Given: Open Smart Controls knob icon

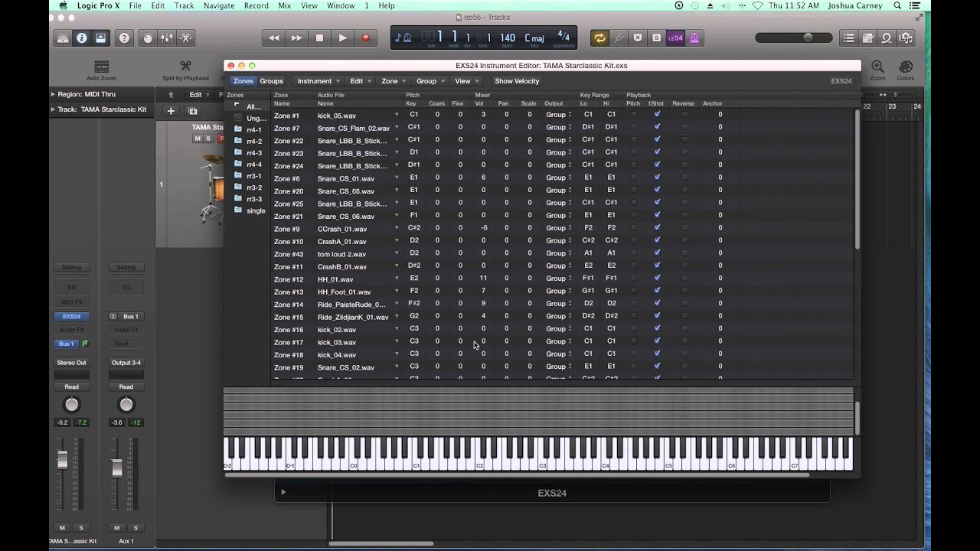Looking at the screenshot, I should tap(148, 37).
